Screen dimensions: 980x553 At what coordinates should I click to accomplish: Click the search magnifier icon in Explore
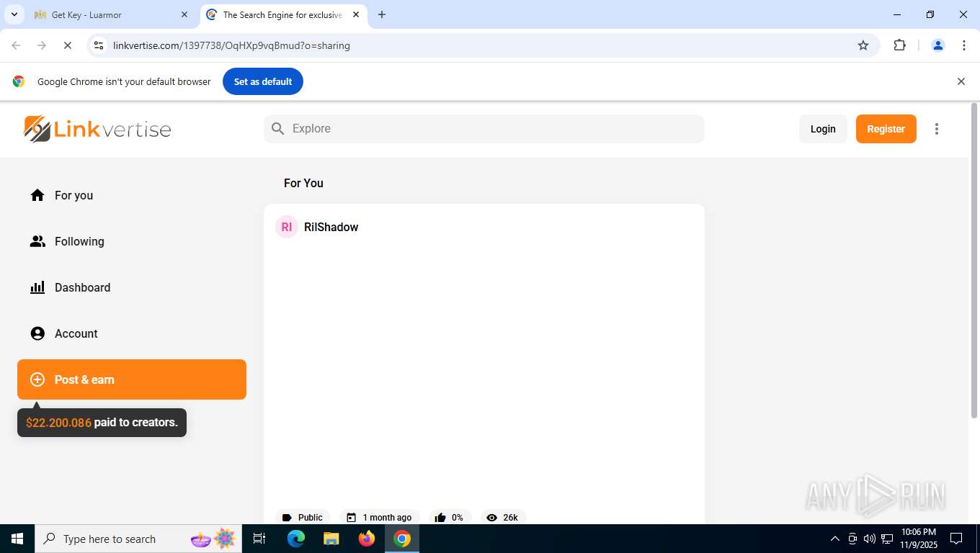[x=278, y=129]
